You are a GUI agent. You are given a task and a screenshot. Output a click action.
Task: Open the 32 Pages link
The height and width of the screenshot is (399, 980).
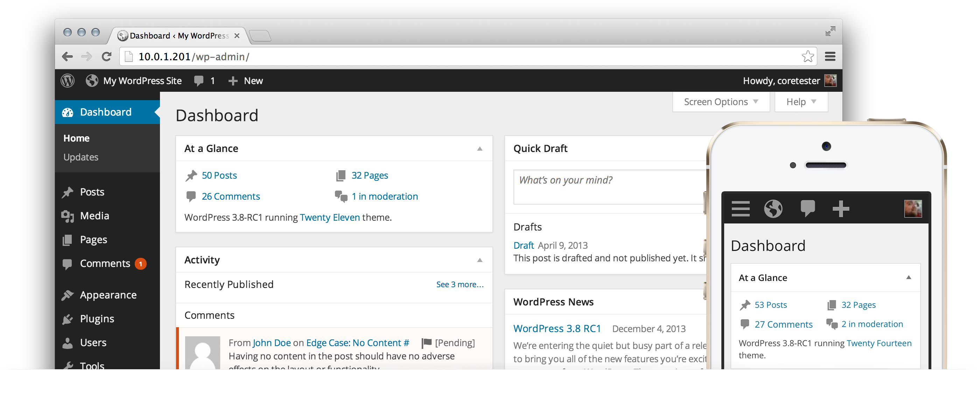369,176
